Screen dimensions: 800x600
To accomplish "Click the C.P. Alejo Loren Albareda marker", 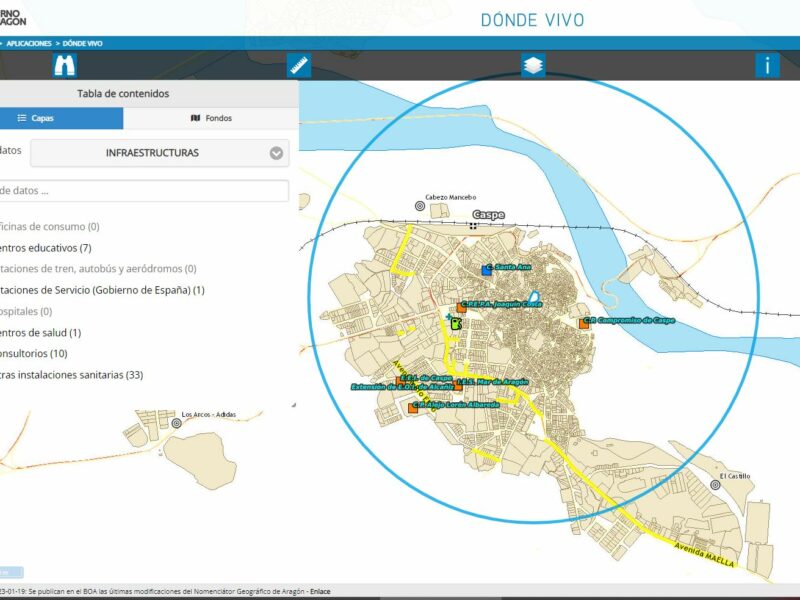I will point(413,407).
